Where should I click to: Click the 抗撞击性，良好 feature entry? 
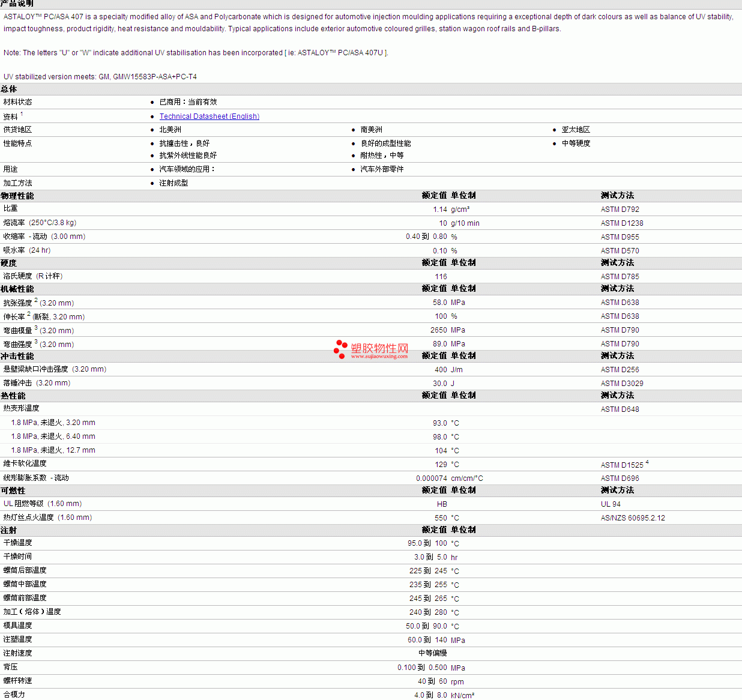pos(185,143)
